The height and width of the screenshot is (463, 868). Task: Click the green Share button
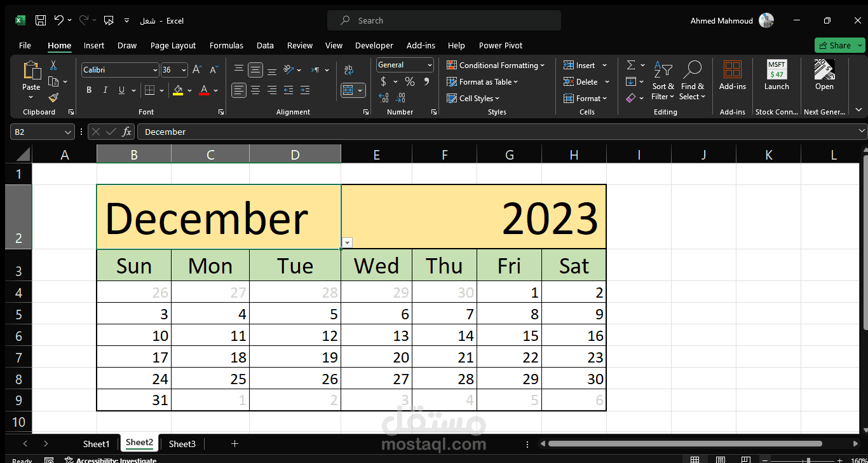coord(839,45)
